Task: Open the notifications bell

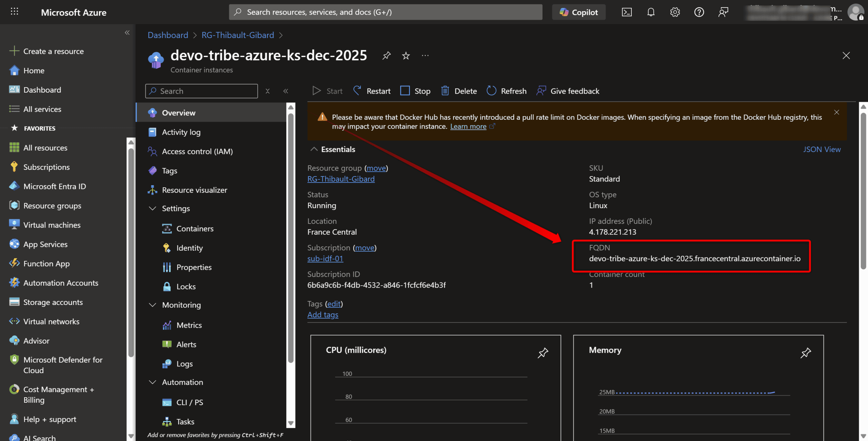Action: [x=650, y=12]
